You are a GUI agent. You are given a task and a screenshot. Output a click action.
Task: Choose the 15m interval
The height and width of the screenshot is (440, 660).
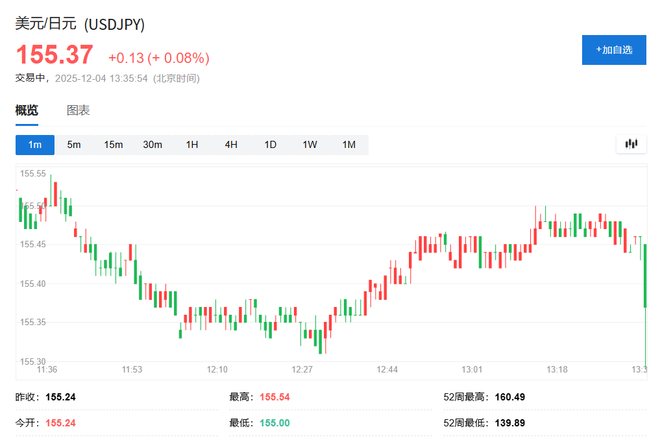113,145
